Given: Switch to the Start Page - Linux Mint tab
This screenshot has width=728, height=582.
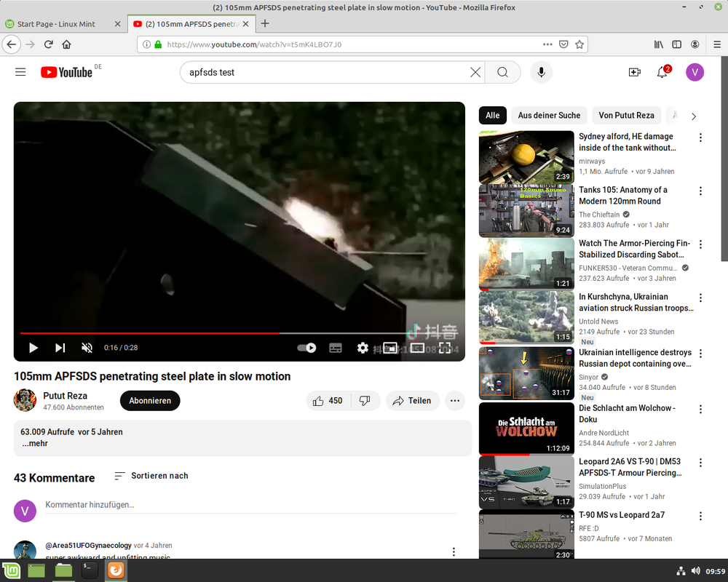Looking at the screenshot, I should click(x=63, y=24).
